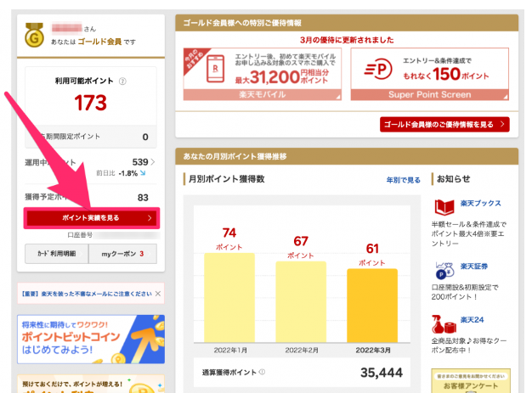Click 前日比 -1.8% down arrow icon
This screenshot has width=532, height=393.
[x=143, y=173]
